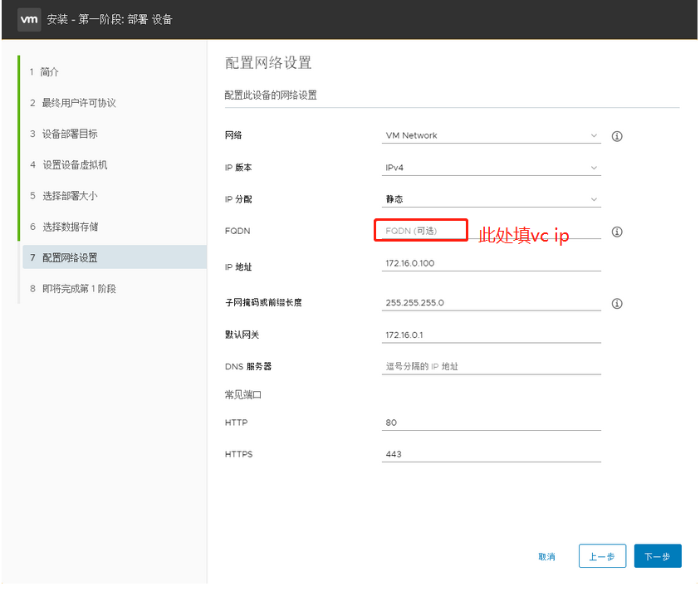
Task: Click the IP 地址 field showing 172.16.0.100
Action: 491,263
